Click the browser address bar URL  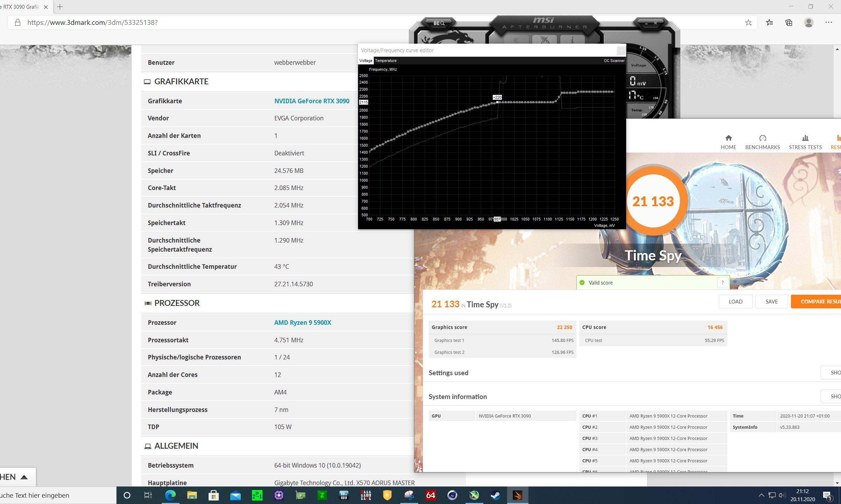click(x=92, y=23)
